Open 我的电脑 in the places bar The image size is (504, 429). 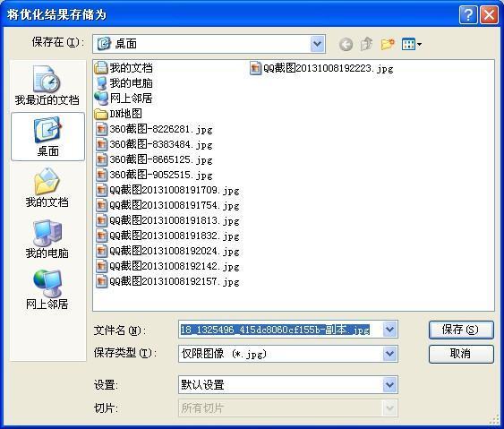[x=47, y=239]
